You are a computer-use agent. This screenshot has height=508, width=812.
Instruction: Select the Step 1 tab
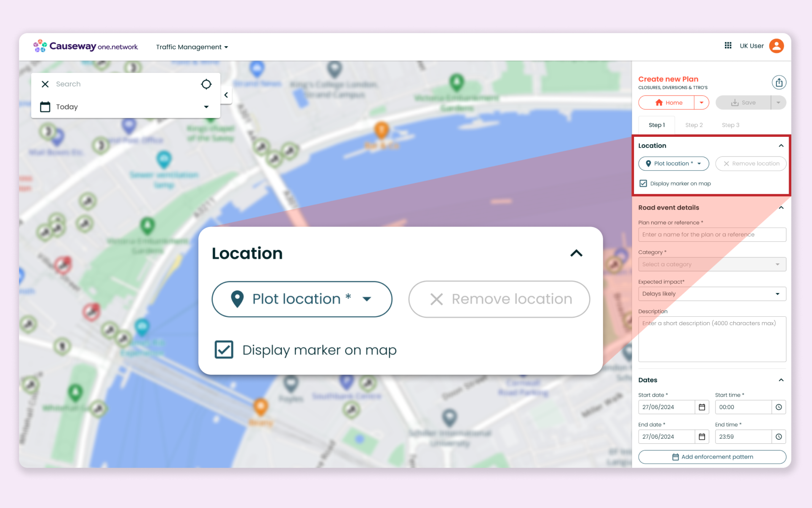656,125
